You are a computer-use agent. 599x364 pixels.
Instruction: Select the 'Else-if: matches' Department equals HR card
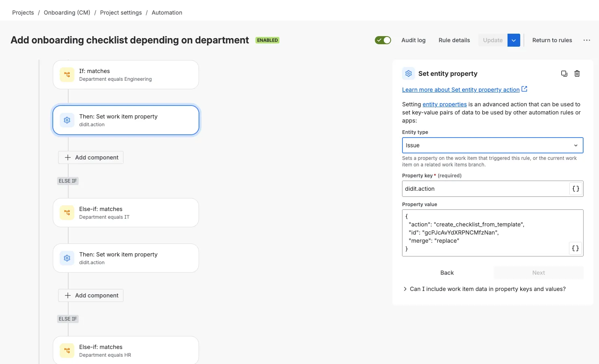tap(126, 351)
